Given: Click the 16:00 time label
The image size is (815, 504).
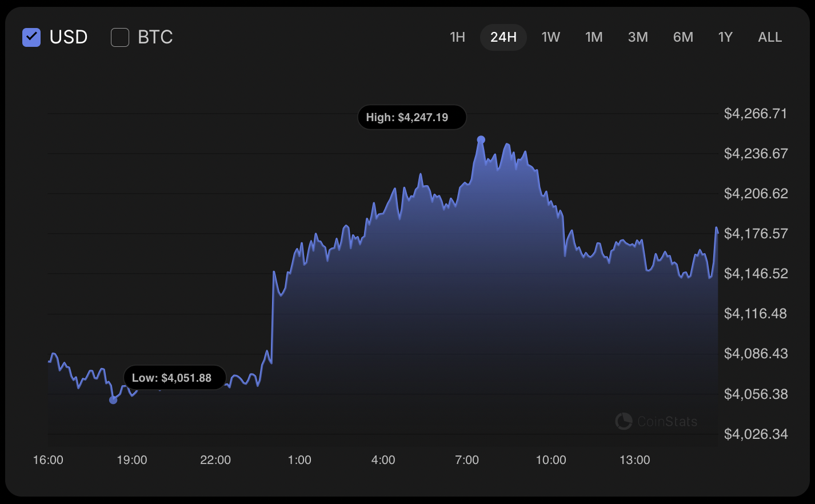Looking at the screenshot, I should pyautogui.click(x=49, y=459).
